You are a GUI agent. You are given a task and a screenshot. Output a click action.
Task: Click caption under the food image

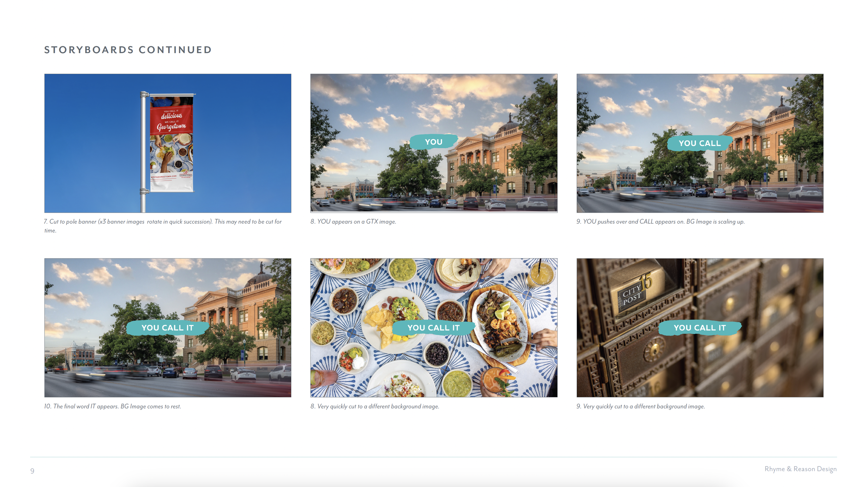click(375, 406)
